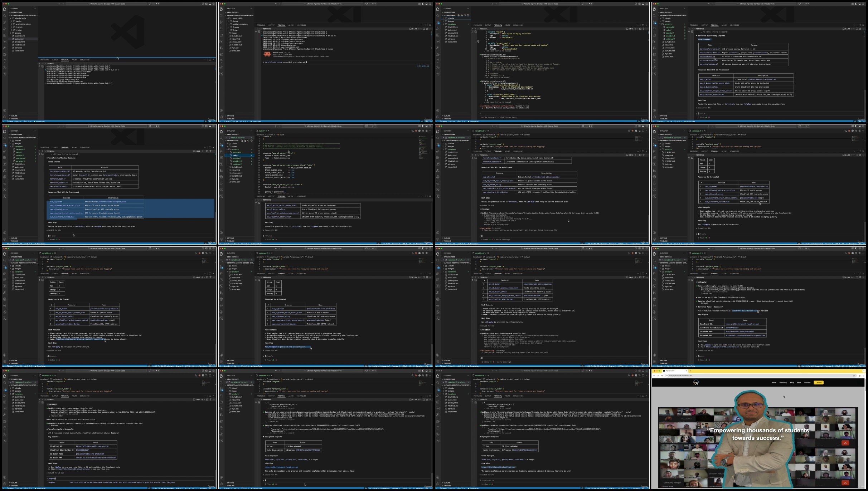Toggle Primary Side Bar in main.tf editor window

pyautogui.click(x=423, y=126)
